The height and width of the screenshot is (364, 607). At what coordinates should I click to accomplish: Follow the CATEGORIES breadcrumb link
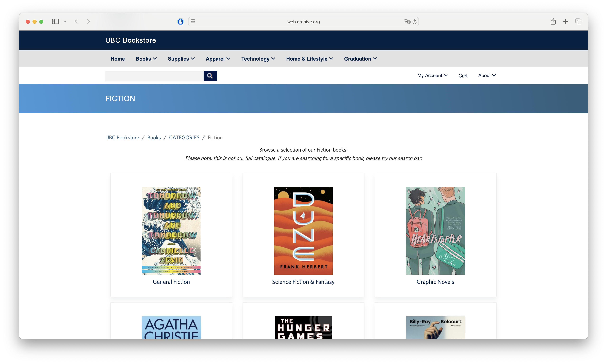pyautogui.click(x=184, y=138)
